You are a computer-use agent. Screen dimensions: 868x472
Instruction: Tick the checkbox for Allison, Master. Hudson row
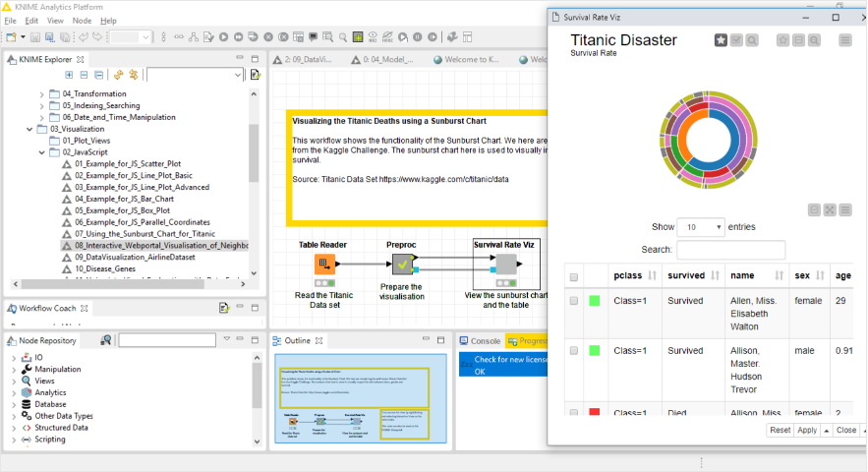(x=574, y=351)
